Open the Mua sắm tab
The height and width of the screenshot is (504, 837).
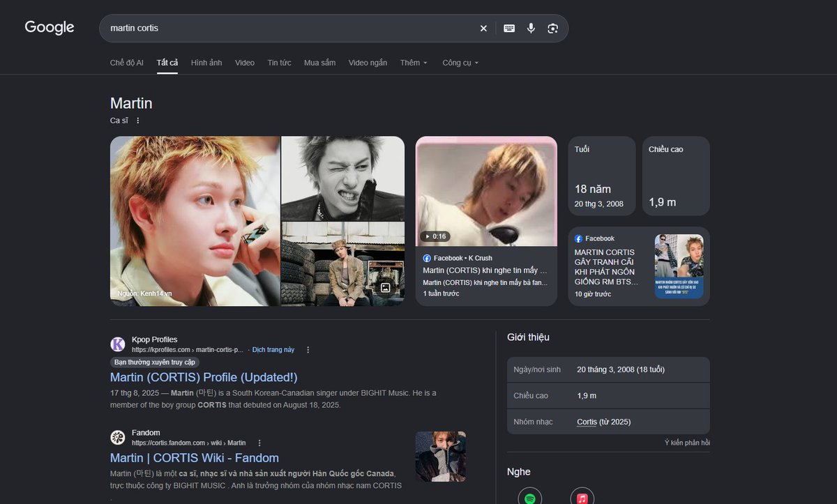click(319, 63)
